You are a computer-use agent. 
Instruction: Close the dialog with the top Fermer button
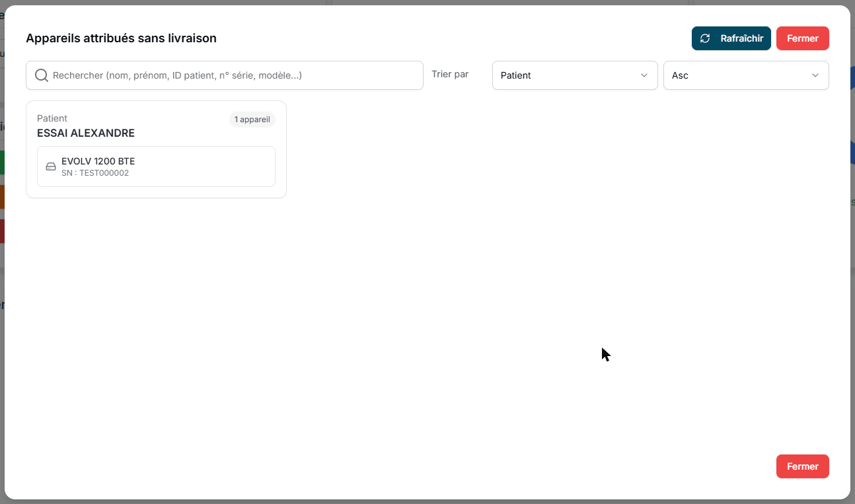point(803,38)
